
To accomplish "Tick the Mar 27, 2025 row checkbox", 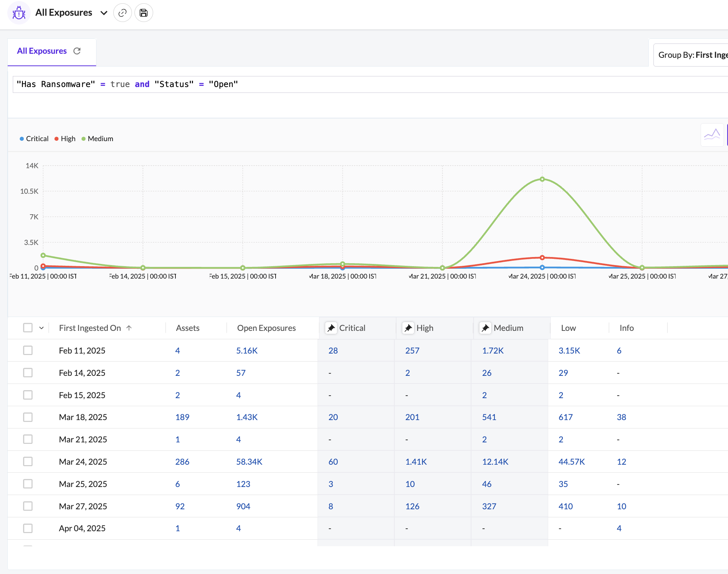I will pyautogui.click(x=28, y=506).
